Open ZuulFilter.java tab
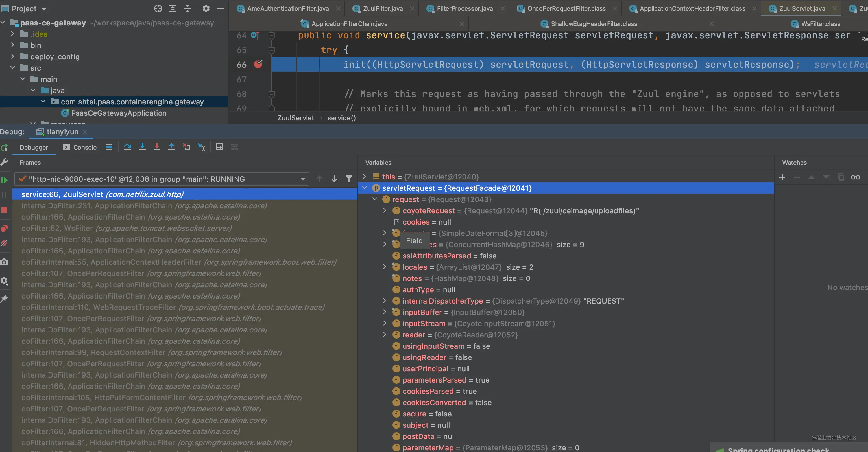This screenshot has width=868, height=452. [383, 9]
